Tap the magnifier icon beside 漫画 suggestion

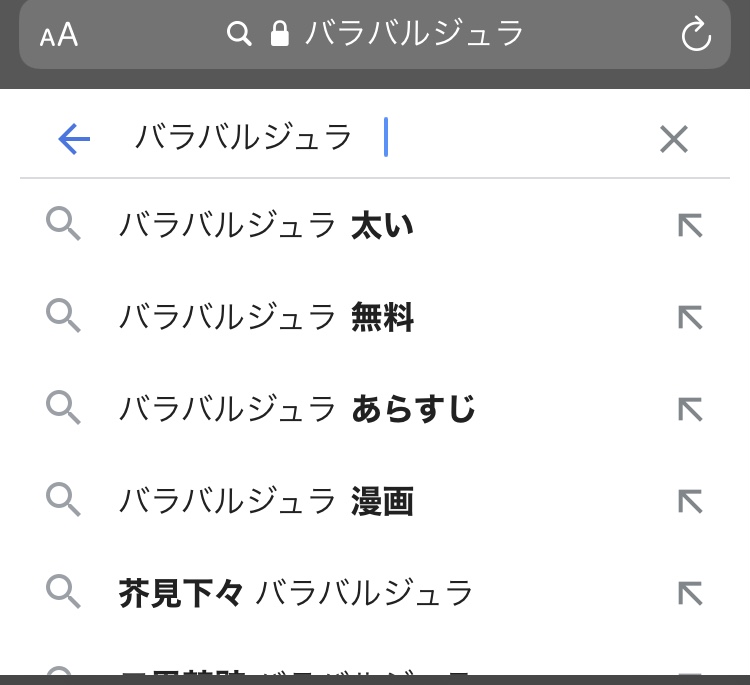63,500
